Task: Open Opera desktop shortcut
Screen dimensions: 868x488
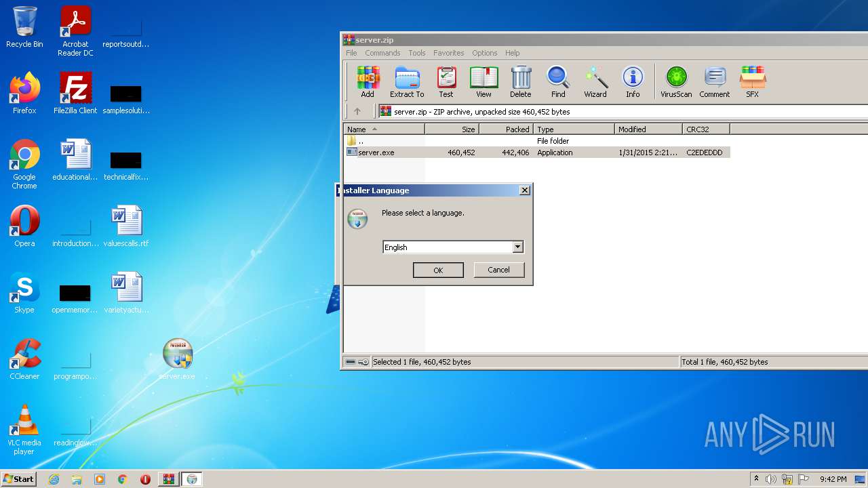Action: coord(24,226)
